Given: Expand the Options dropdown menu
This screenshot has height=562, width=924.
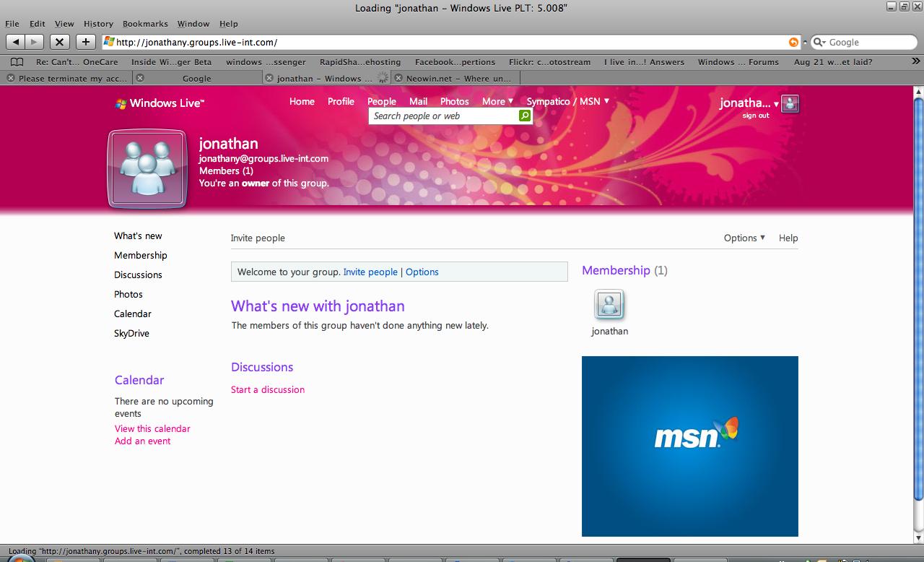Looking at the screenshot, I should point(744,238).
